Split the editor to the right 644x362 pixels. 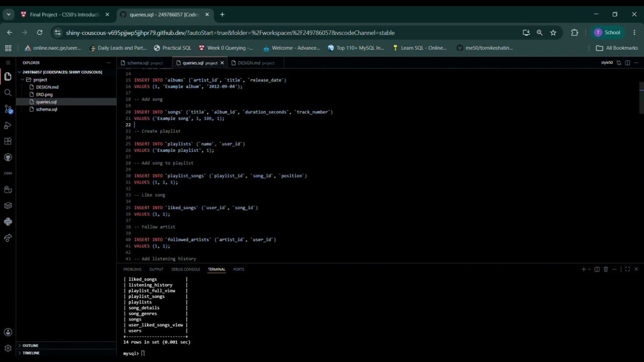click(x=627, y=63)
